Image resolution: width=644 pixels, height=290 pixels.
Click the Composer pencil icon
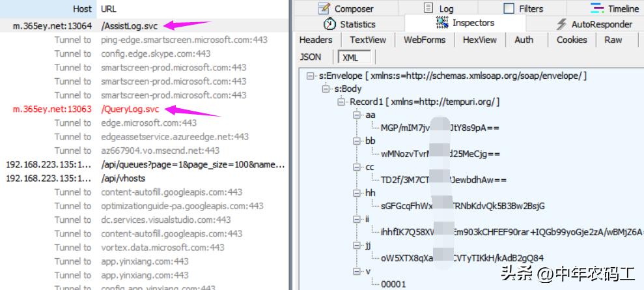tap(324, 8)
